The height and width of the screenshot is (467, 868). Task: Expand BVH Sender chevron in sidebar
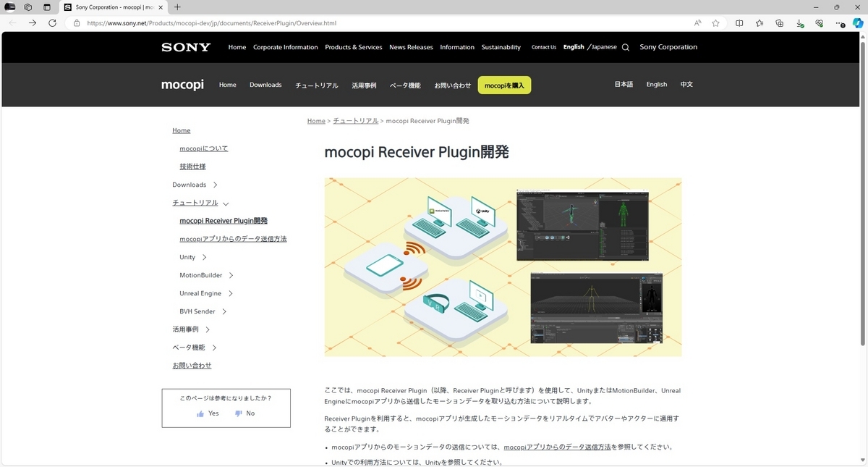[x=224, y=312]
